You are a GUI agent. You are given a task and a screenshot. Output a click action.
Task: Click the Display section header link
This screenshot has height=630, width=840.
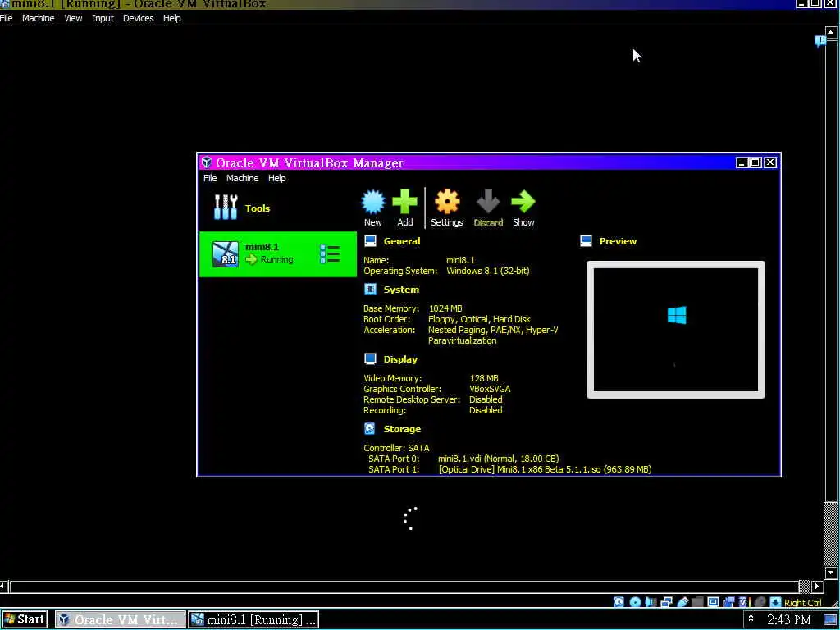[x=400, y=359]
